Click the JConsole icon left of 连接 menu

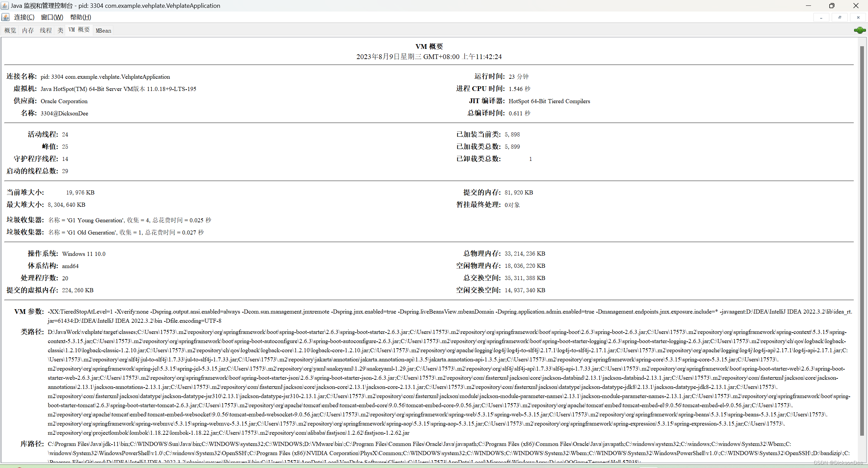coord(5,17)
